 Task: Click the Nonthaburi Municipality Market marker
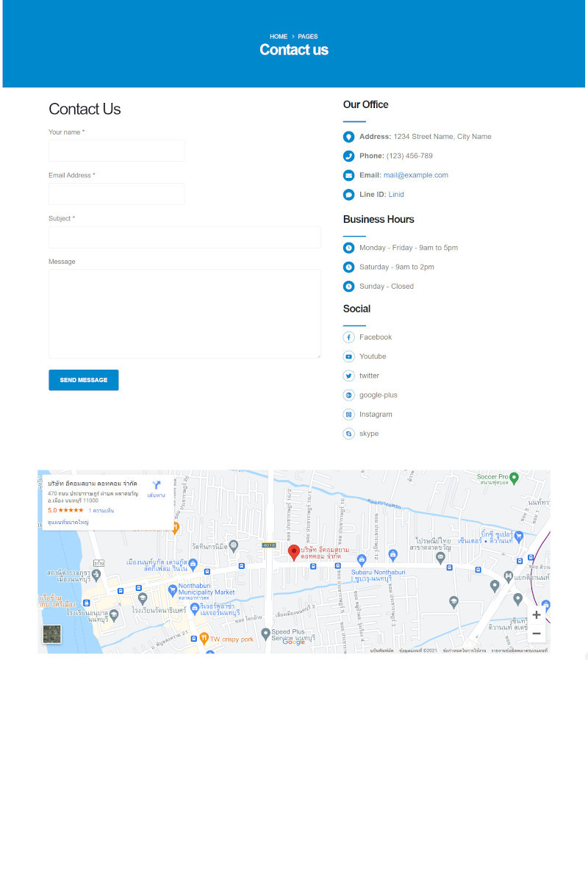pyautogui.click(x=172, y=589)
